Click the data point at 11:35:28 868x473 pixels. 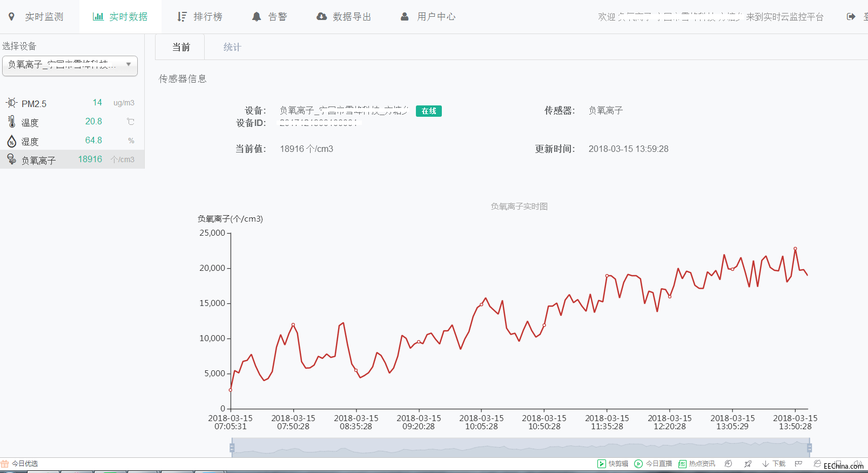click(x=607, y=276)
